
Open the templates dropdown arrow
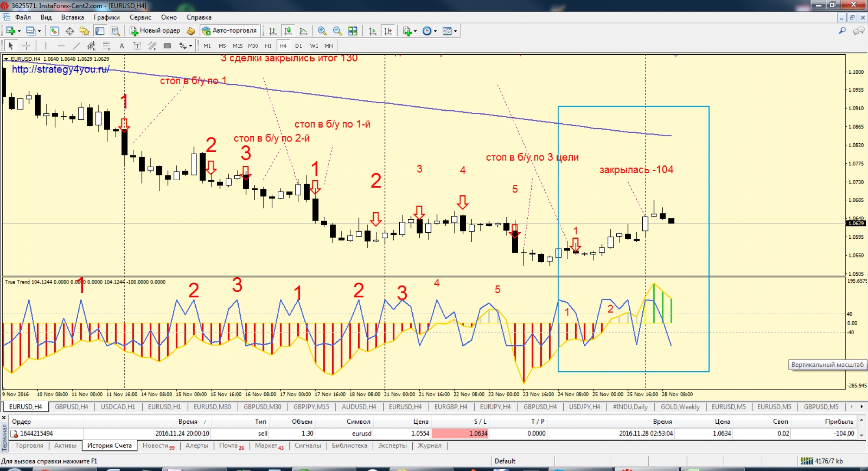click(x=455, y=31)
